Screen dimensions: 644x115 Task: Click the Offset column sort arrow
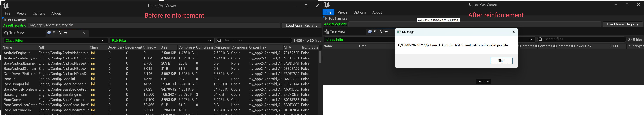[x=156, y=47]
